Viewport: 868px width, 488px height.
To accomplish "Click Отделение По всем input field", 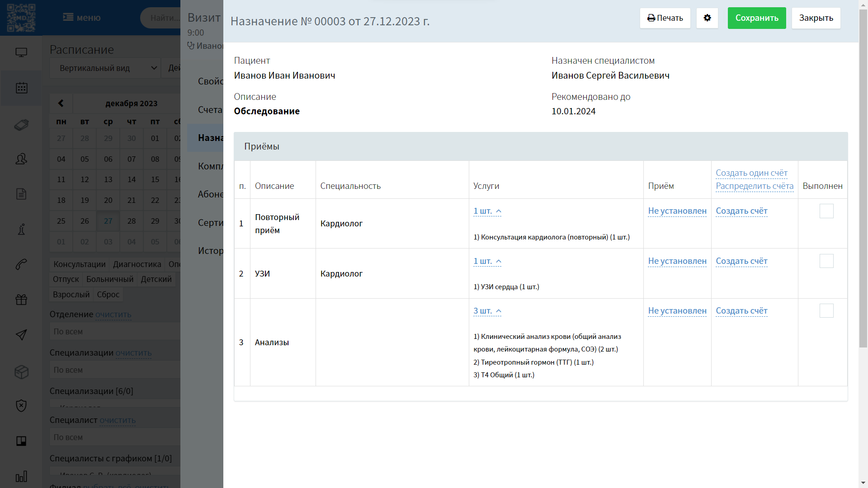I will pos(115,332).
